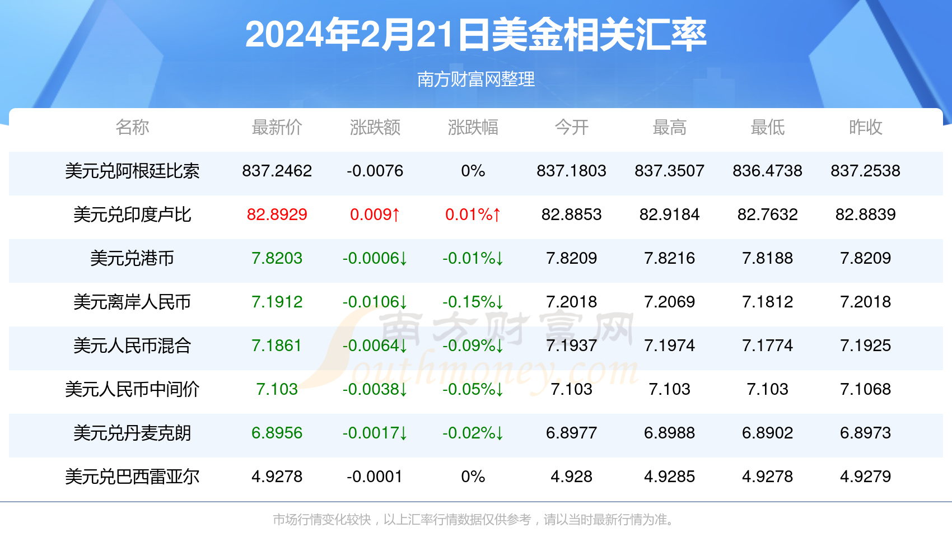Screen dimensions: 952x560
Task: Open the 美元兑印度卢比 row name
Action: pos(132,214)
